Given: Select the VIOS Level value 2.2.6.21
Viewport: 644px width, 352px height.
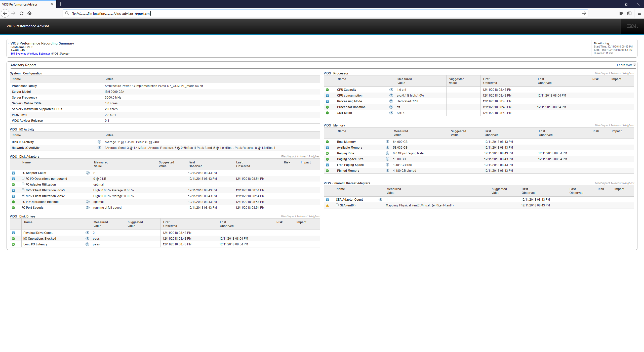Looking at the screenshot, I should 110,115.
